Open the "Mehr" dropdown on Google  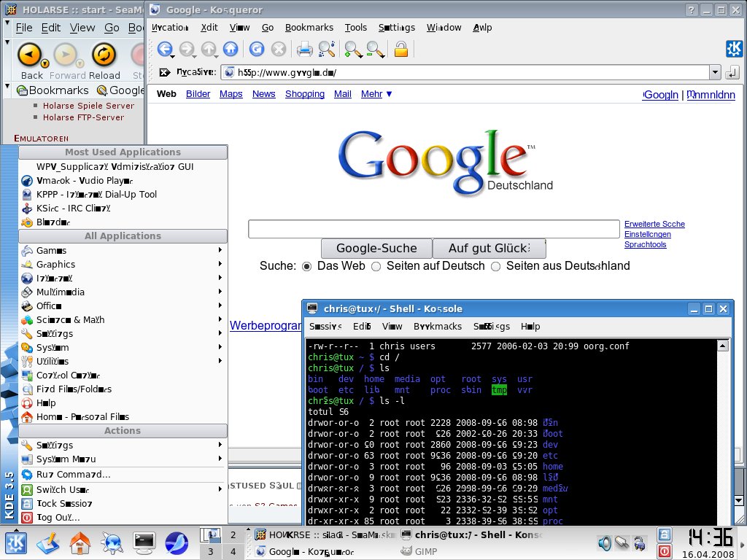click(376, 94)
